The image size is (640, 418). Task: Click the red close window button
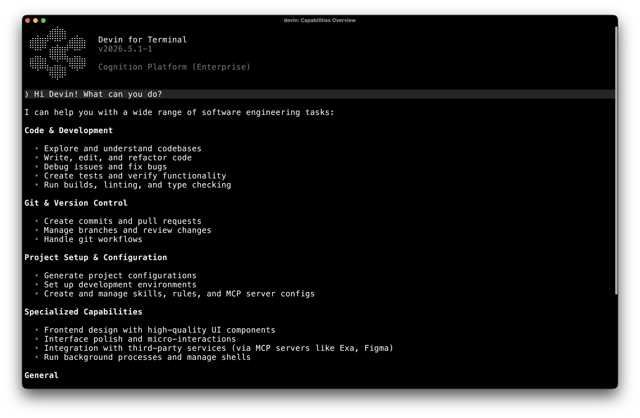pyautogui.click(x=27, y=20)
